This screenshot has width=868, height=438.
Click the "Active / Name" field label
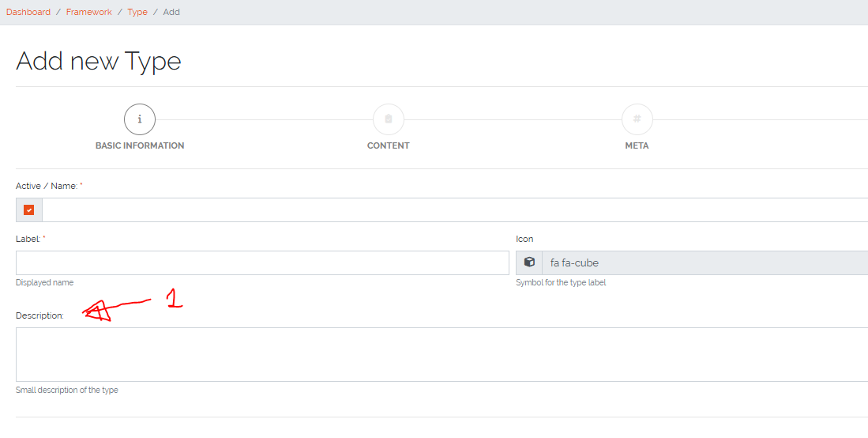tap(47, 186)
